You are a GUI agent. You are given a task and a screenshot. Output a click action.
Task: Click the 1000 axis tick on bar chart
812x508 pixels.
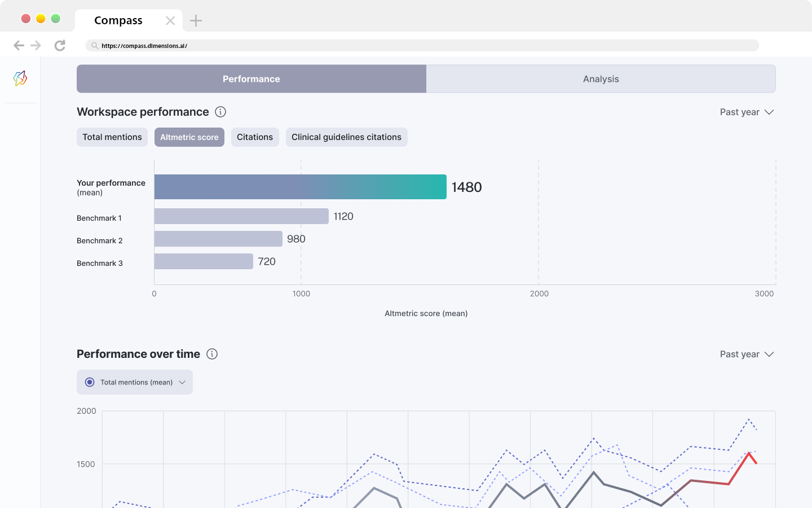tap(302, 294)
